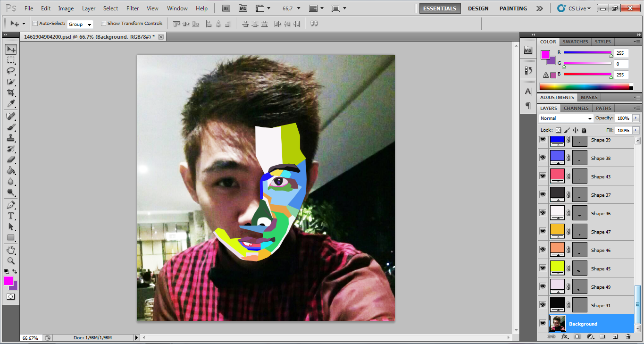Activate the Crop tool

tap(10, 92)
